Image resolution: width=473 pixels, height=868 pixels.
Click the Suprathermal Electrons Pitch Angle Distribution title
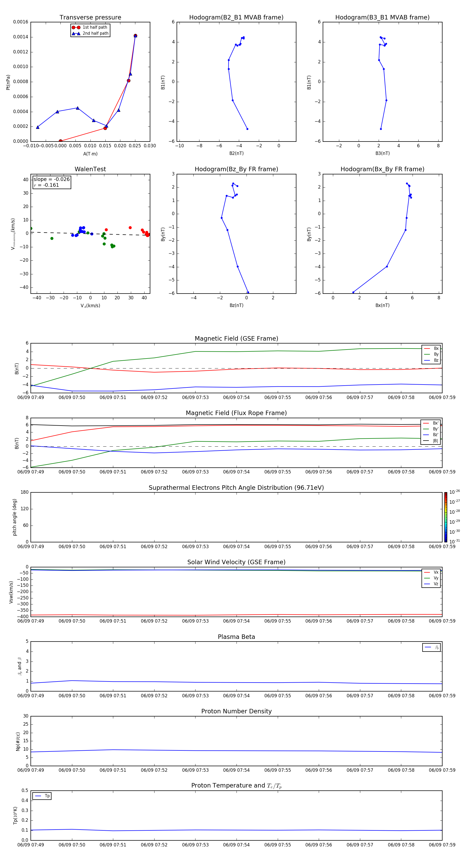click(236, 488)
